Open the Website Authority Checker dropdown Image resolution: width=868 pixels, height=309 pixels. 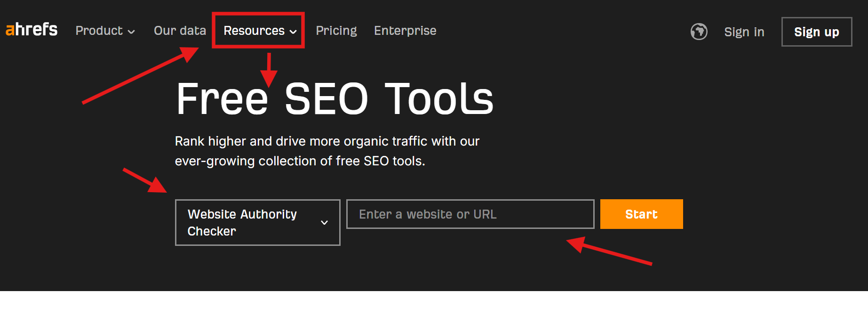coord(242,222)
